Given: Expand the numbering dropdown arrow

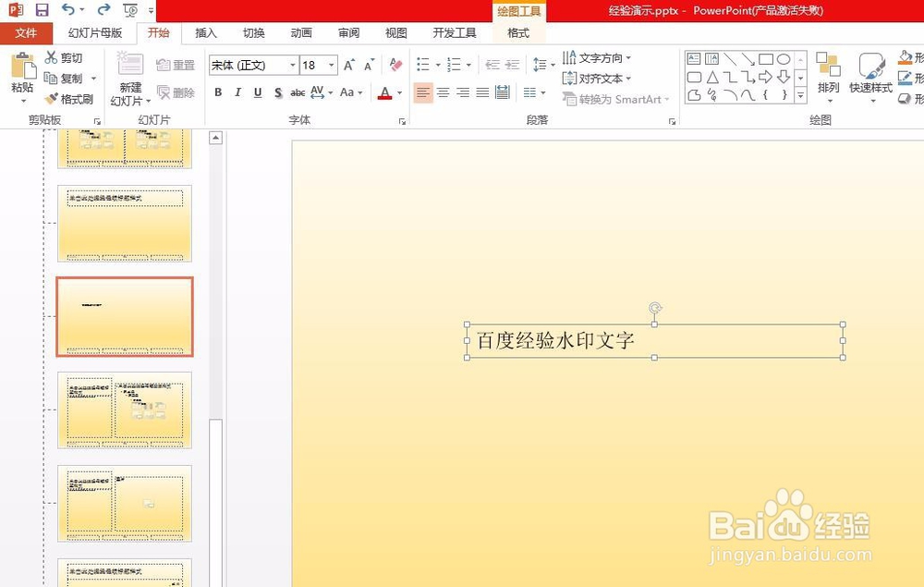Looking at the screenshot, I should [x=468, y=65].
